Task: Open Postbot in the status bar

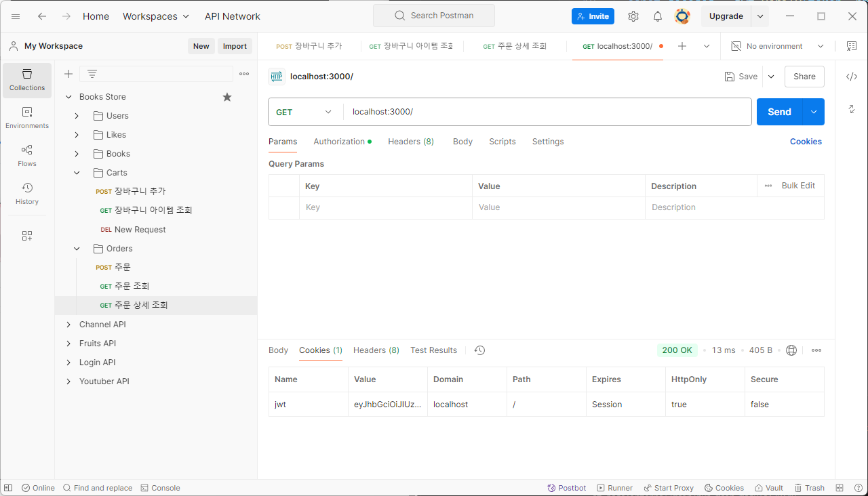Action: tap(567, 488)
